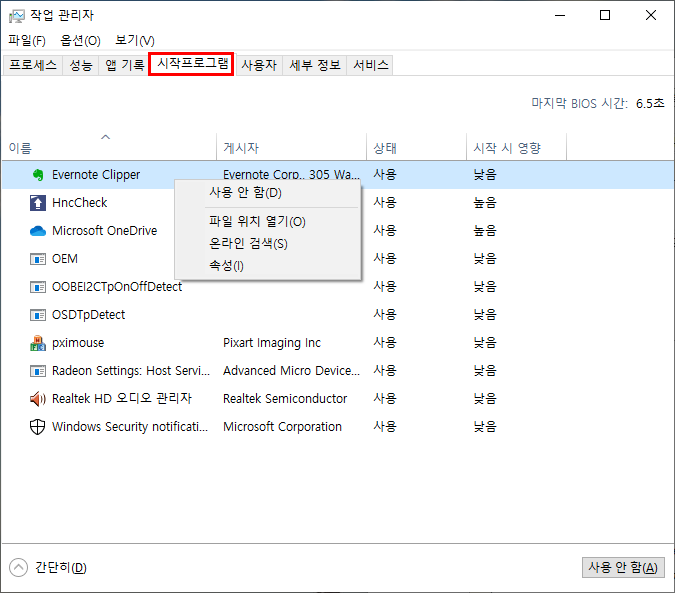Select the OSDTpDetect row name

tap(88, 315)
